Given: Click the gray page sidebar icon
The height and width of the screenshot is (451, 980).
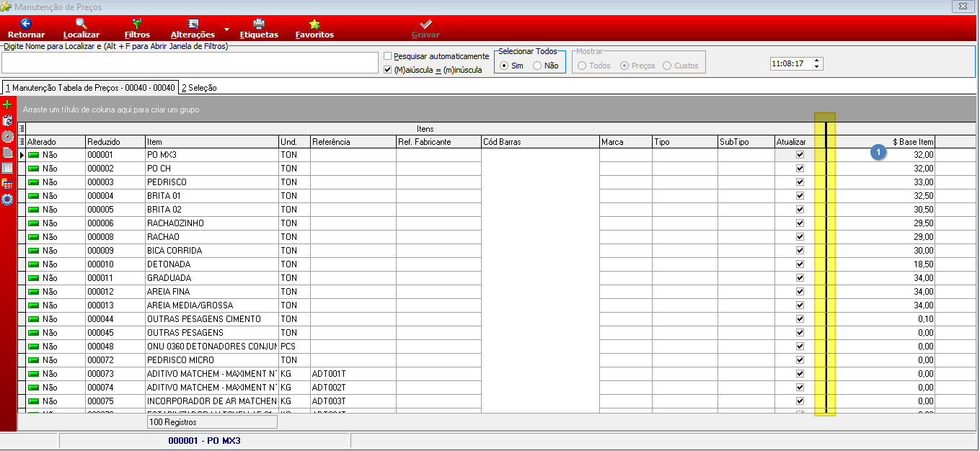Looking at the screenshot, I should point(8,152).
